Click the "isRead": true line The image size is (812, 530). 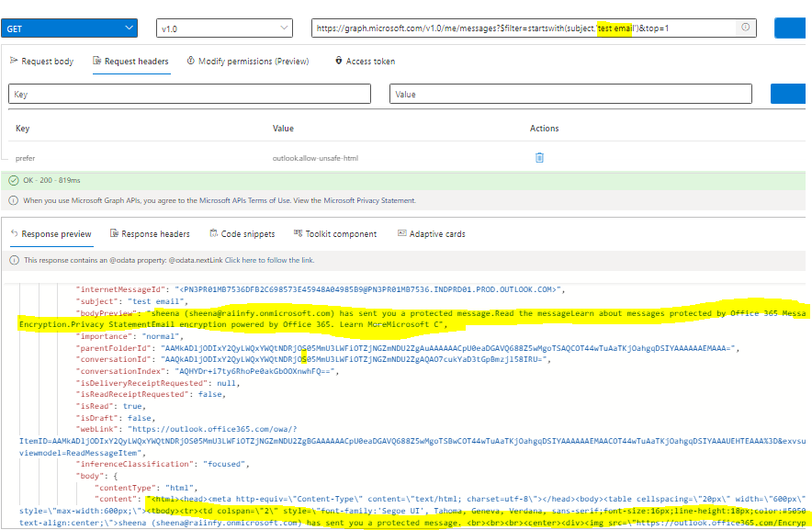(x=111, y=406)
